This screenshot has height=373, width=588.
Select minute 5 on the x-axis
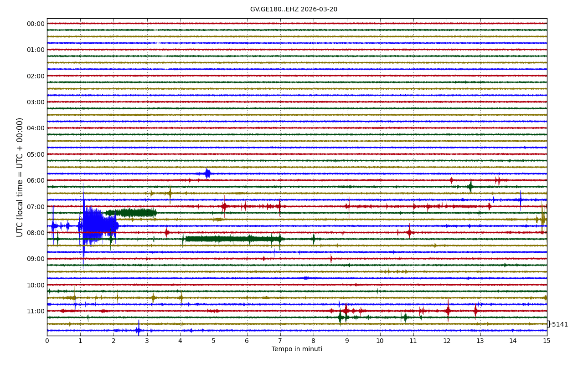[x=213, y=341]
